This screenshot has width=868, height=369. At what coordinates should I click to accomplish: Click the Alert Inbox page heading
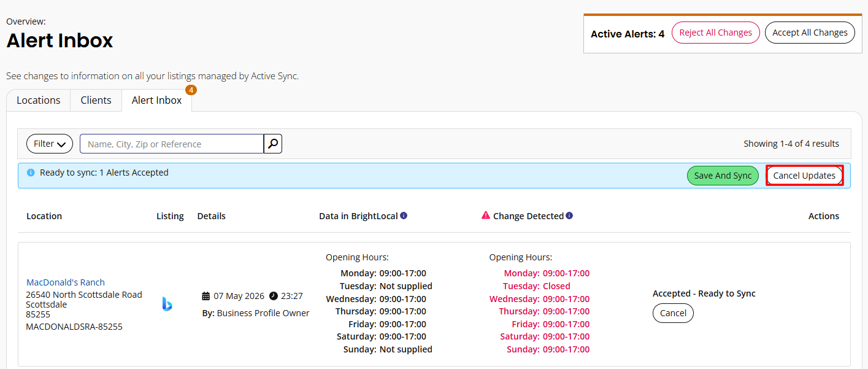click(x=60, y=41)
